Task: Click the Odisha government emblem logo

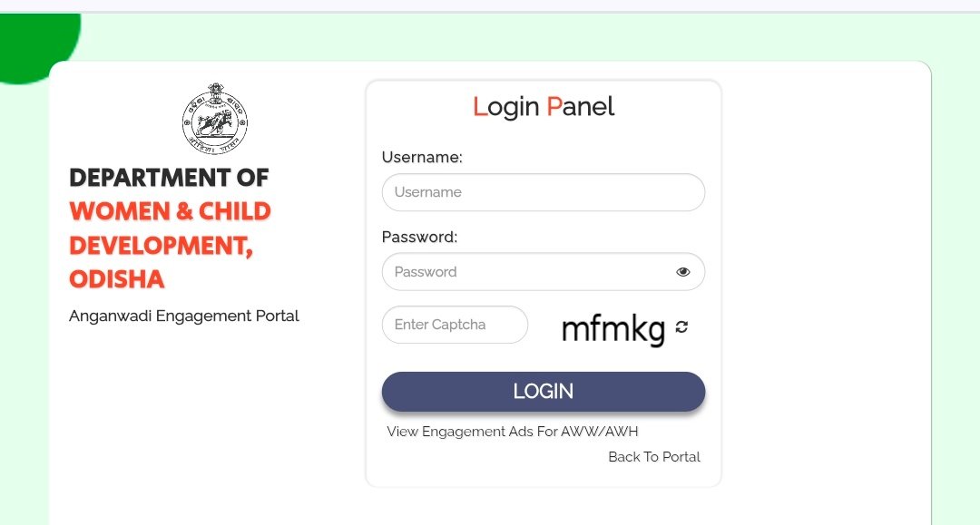Action: pyautogui.click(x=215, y=119)
